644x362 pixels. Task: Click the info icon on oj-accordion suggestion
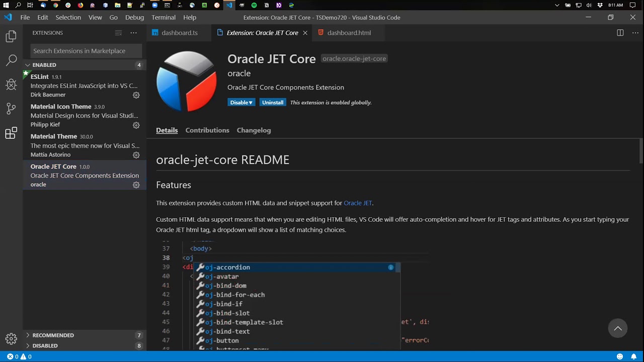click(391, 267)
